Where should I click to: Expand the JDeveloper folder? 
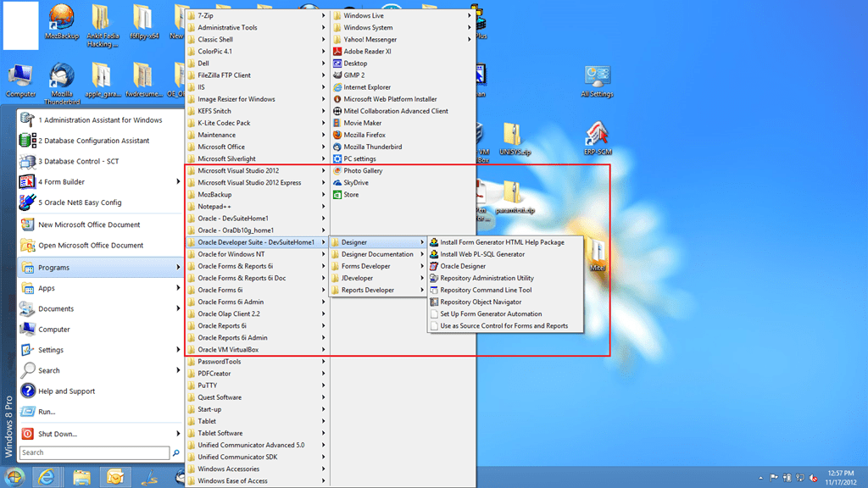(378, 278)
